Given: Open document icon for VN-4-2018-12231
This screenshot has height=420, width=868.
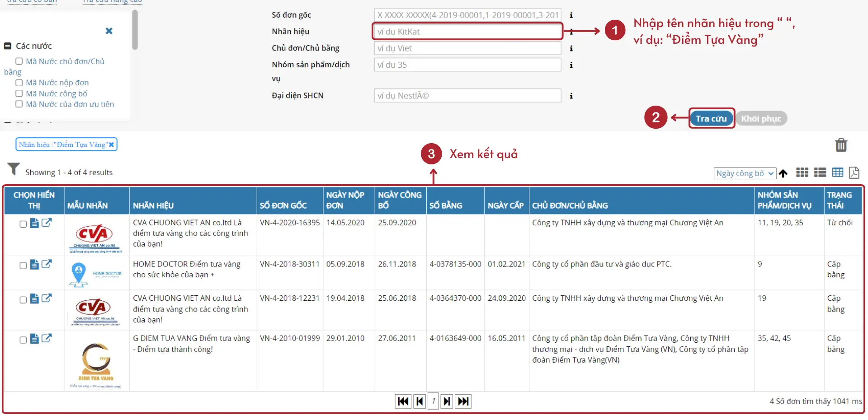Looking at the screenshot, I should 34,299.
